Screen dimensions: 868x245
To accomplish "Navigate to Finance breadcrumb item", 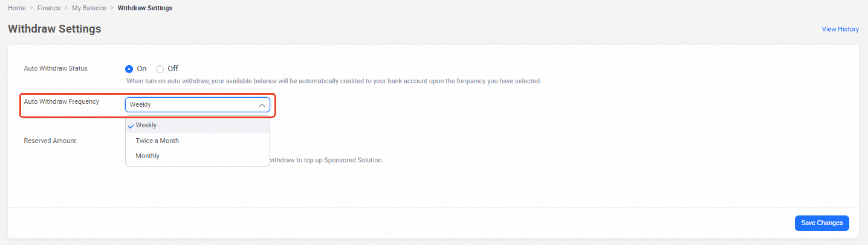I will click(50, 8).
